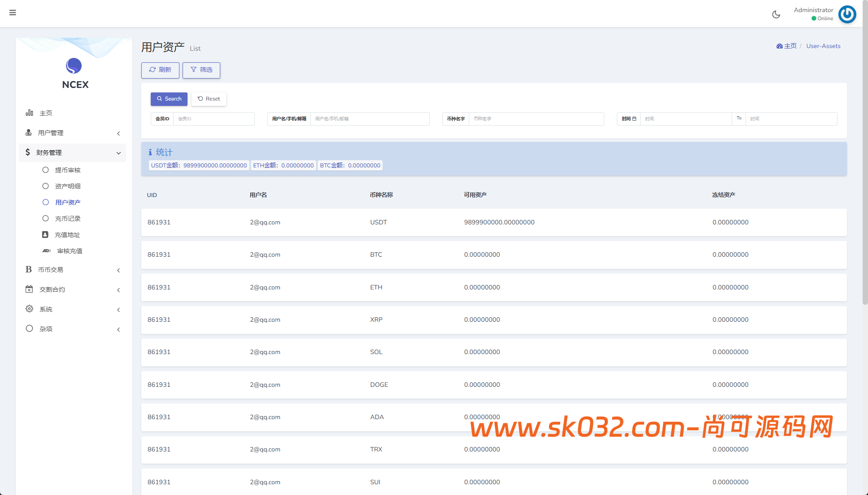Click the NCEX logo
This screenshot has height=495, width=868.
74,74
